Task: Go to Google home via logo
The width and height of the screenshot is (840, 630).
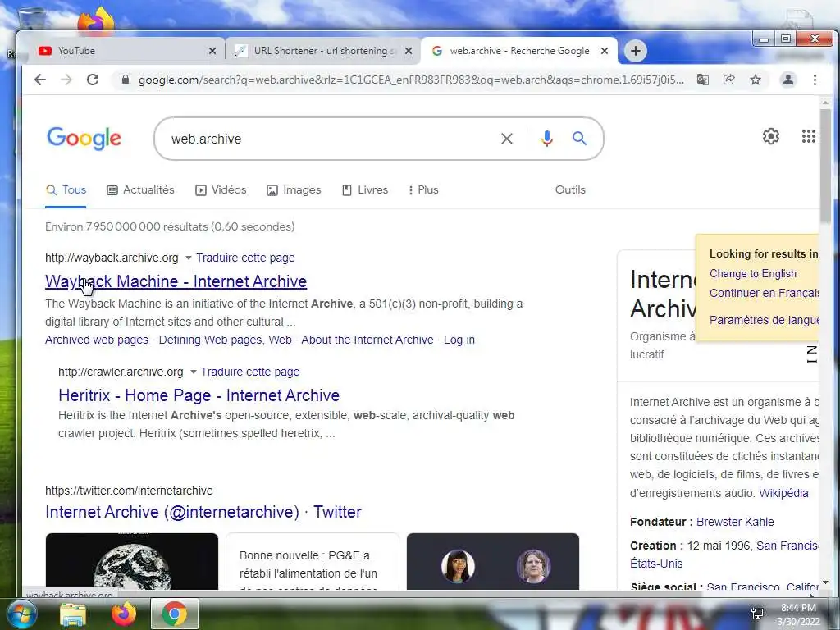Action: [x=84, y=138]
